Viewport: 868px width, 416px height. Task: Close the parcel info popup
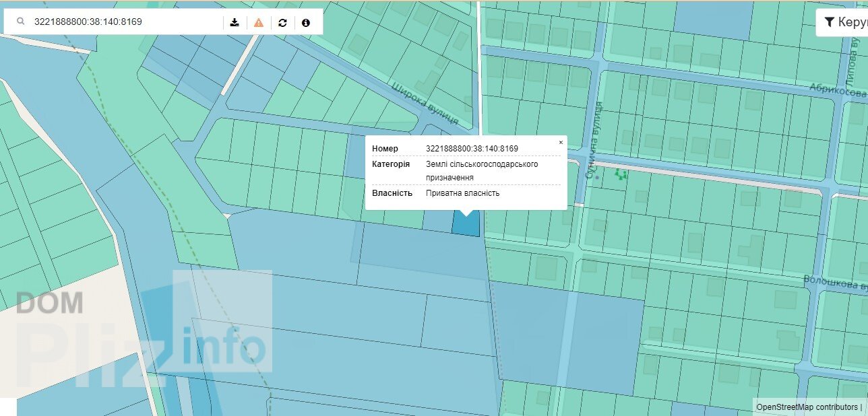pos(560,143)
